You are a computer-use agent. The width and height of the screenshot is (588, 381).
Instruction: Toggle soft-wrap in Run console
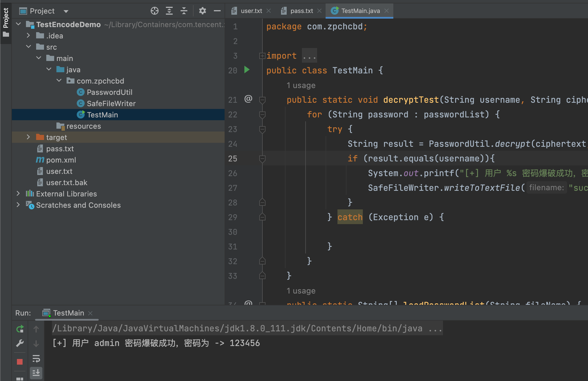36,359
